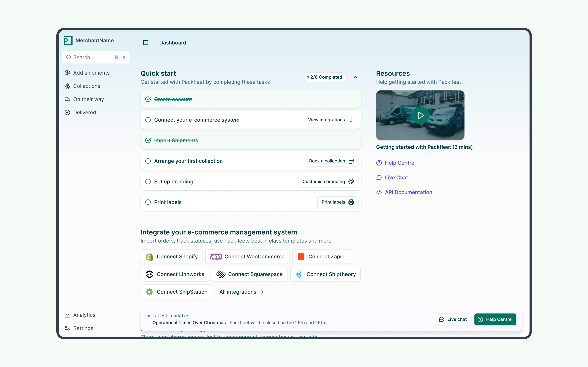Play the Getting started with Packfleet video
This screenshot has width=588, height=367.
(420, 115)
